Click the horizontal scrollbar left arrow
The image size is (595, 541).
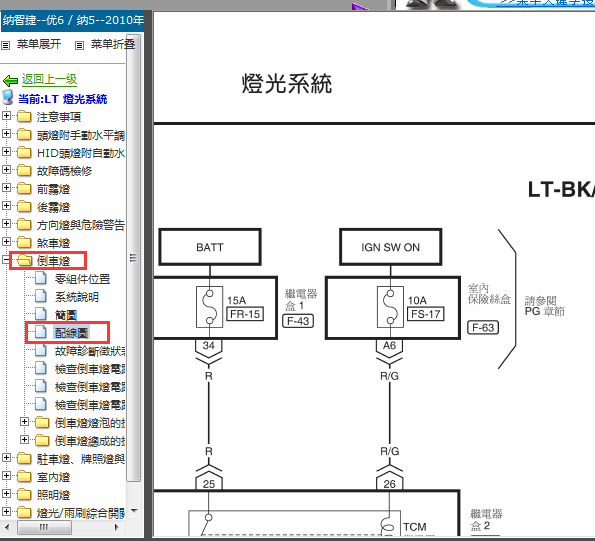pos(6,527)
